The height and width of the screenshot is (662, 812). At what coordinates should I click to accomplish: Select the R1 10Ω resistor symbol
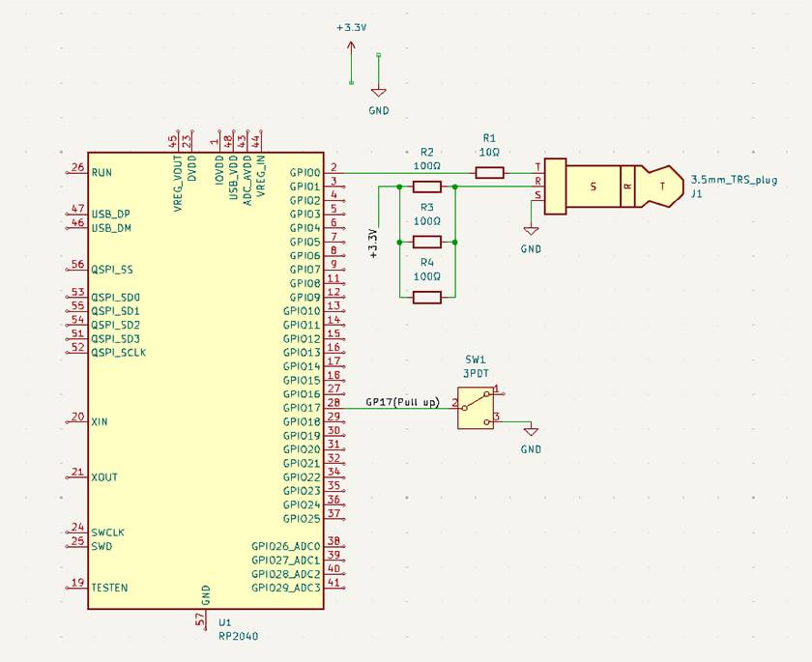click(x=489, y=173)
